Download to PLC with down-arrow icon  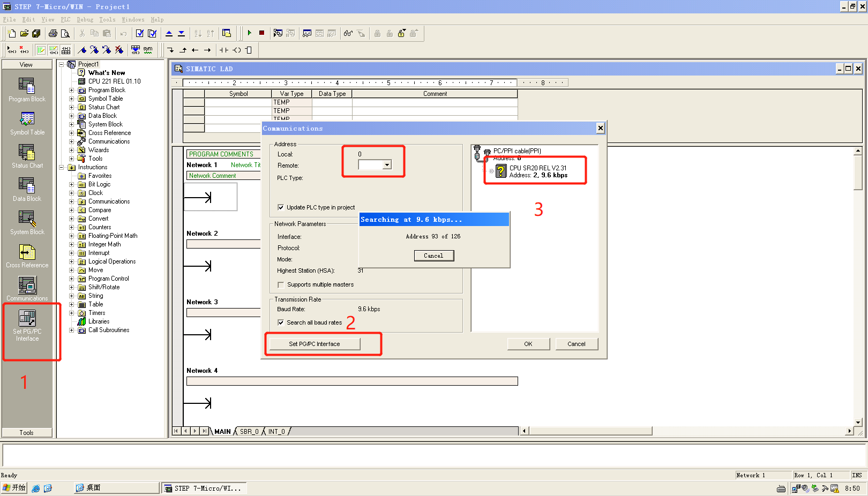pos(181,33)
